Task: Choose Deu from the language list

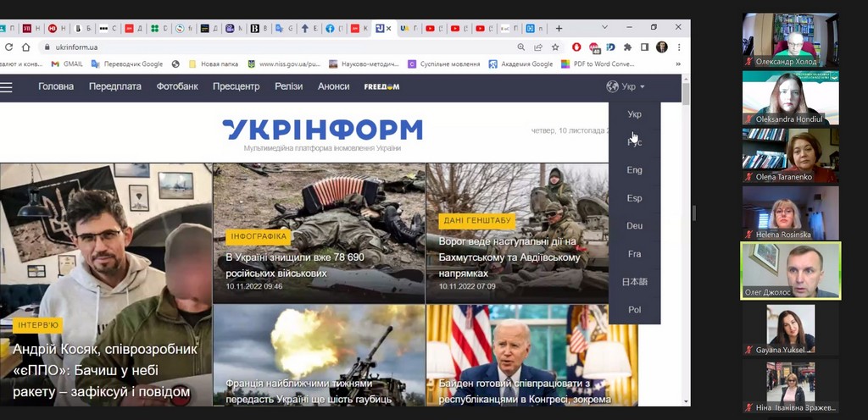Action: (x=634, y=226)
